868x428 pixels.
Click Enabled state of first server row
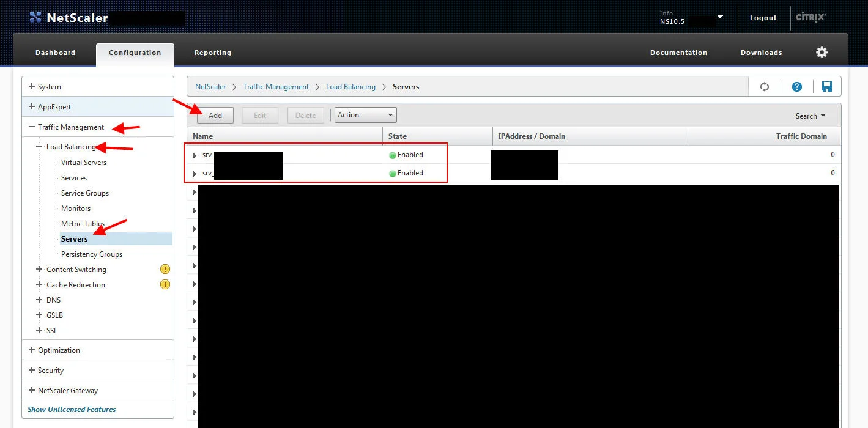[406, 155]
